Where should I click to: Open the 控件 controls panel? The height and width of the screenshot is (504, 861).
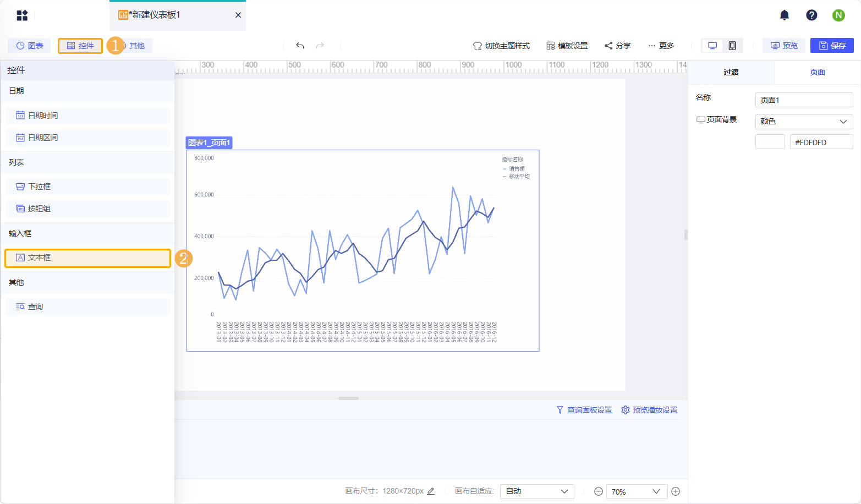[x=80, y=46]
